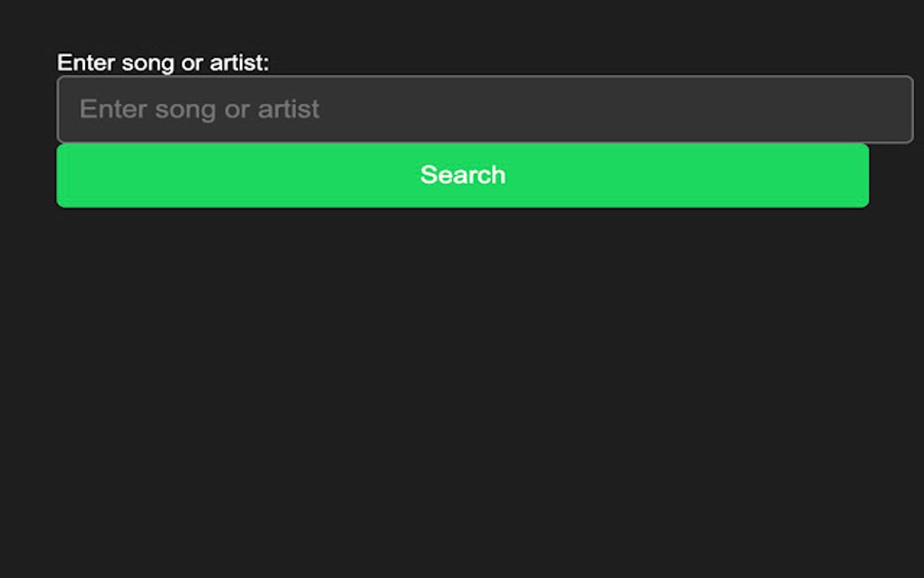Click inside the dark gray entry field
The height and width of the screenshot is (578, 924).
coord(485,110)
